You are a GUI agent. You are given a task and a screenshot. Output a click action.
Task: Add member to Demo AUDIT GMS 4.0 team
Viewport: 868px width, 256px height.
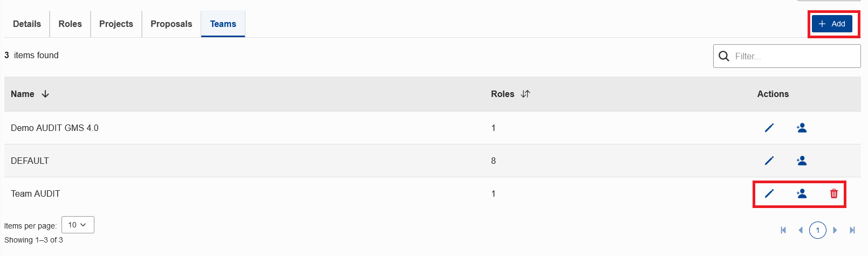[x=802, y=128]
